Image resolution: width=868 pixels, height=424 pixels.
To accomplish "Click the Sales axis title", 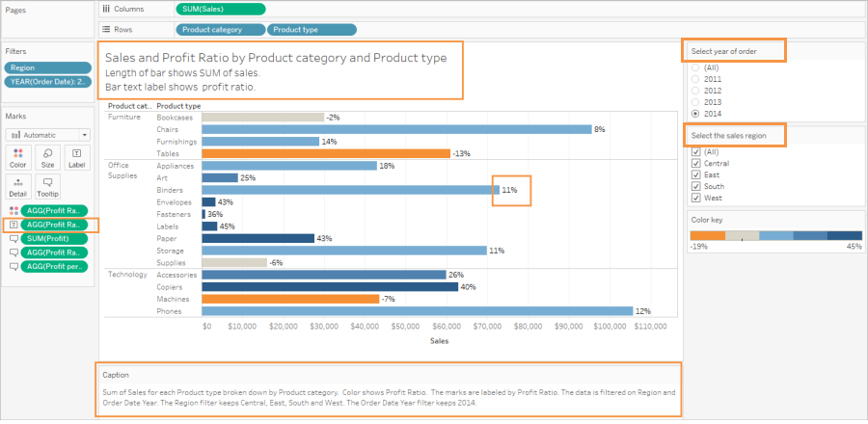I will point(439,341).
